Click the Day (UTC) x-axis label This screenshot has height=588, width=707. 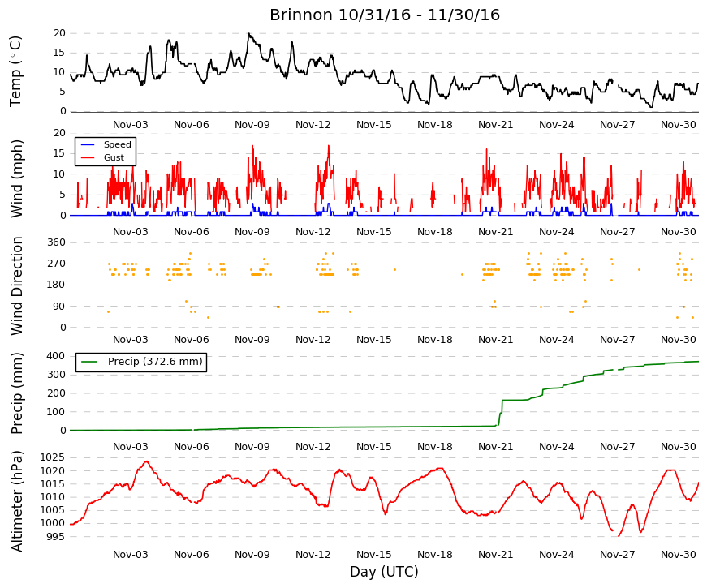point(384,572)
